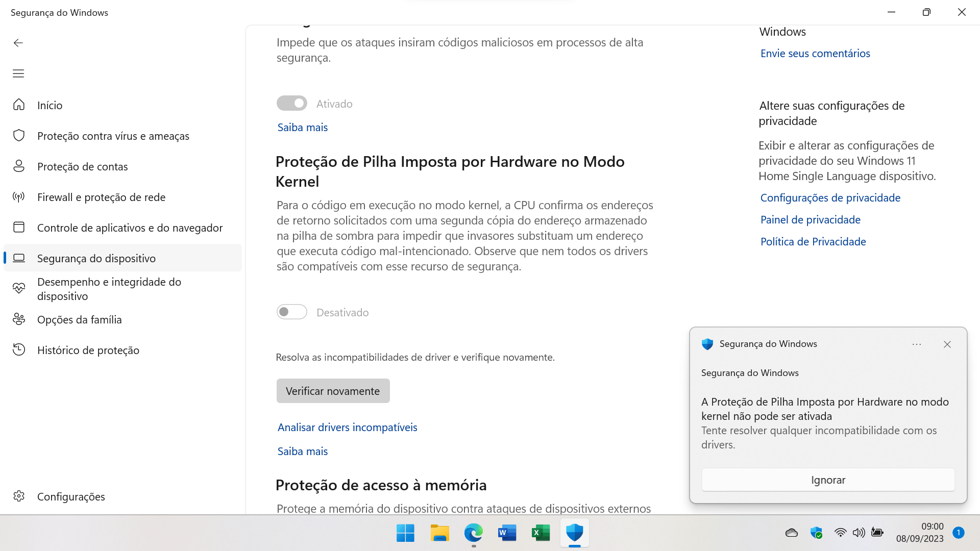Open the notification's three-dot options menu
980x551 pixels.
point(917,344)
